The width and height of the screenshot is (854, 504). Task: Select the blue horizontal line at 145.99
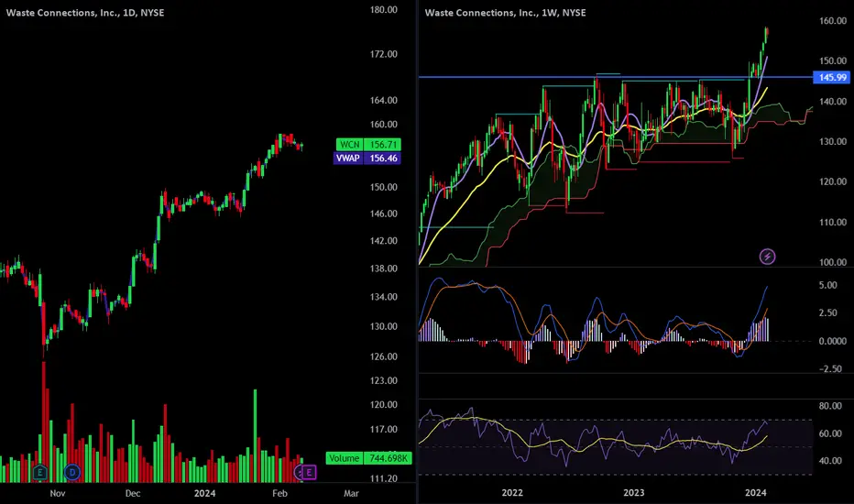point(616,77)
